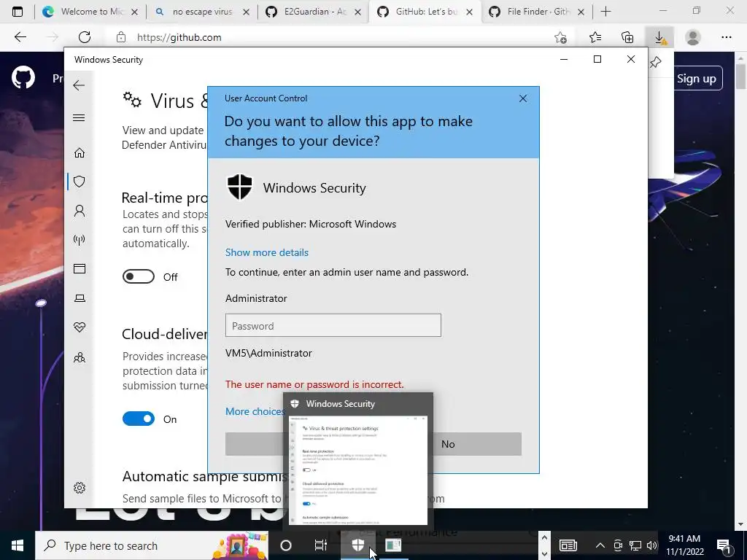Open news and interests taskbar icon
Viewport: 747px width, 560px height.
(x=568, y=545)
